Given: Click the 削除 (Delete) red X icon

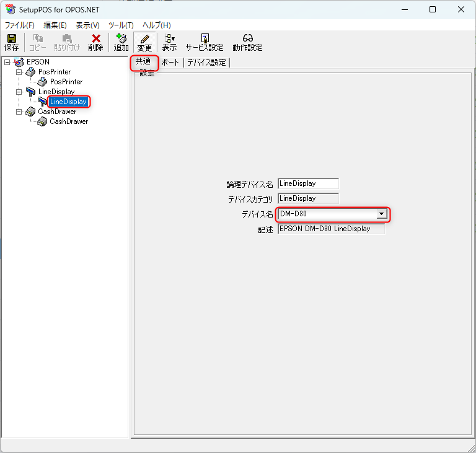Looking at the screenshot, I should point(96,38).
